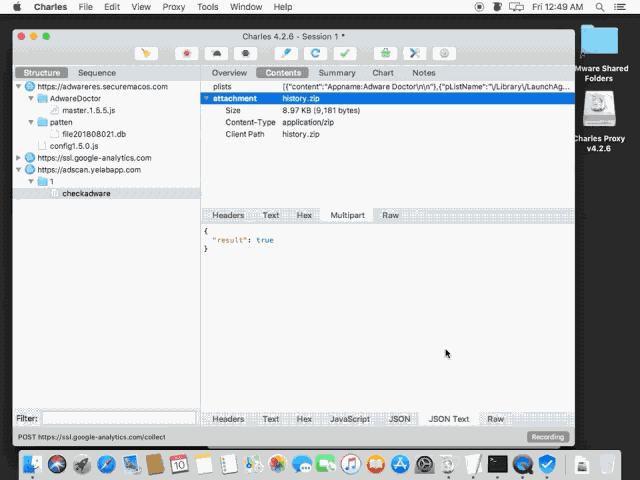Click the broom Clear Session toolbar icon

(147, 53)
